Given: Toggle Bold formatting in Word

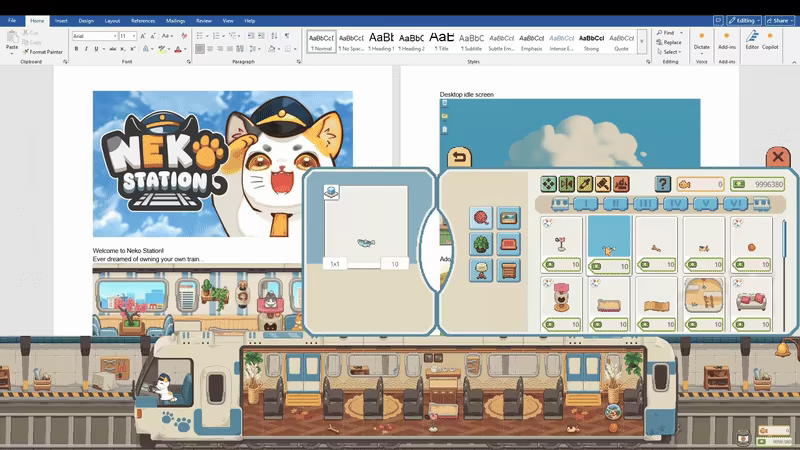Looking at the screenshot, I should (x=77, y=49).
